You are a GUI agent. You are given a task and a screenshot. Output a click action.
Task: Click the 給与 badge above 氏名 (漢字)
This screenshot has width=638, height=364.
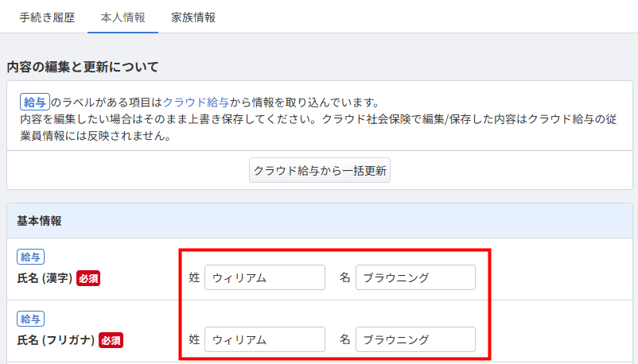[31, 257]
